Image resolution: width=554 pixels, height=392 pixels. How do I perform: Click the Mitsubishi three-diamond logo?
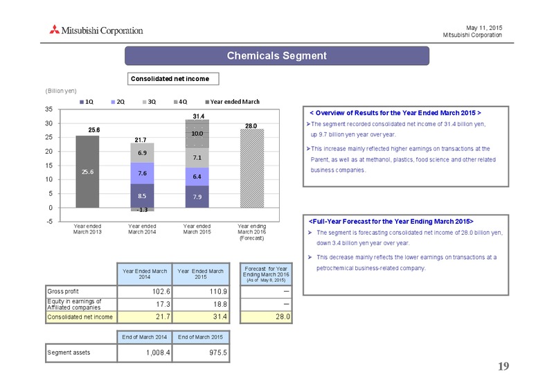[x=55, y=30]
